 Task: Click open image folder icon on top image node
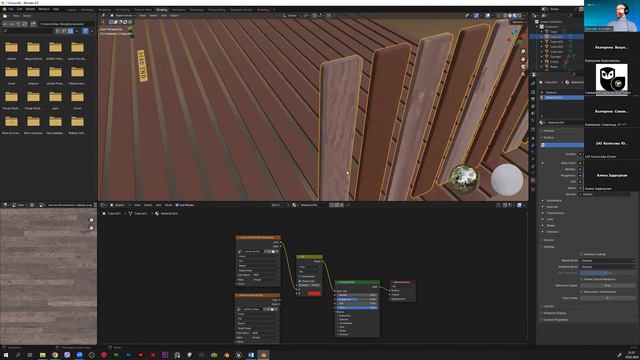pyautogui.click(x=273, y=251)
